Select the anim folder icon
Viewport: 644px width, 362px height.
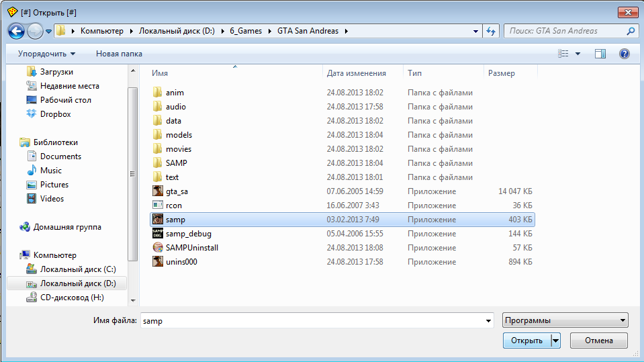(157, 93)
